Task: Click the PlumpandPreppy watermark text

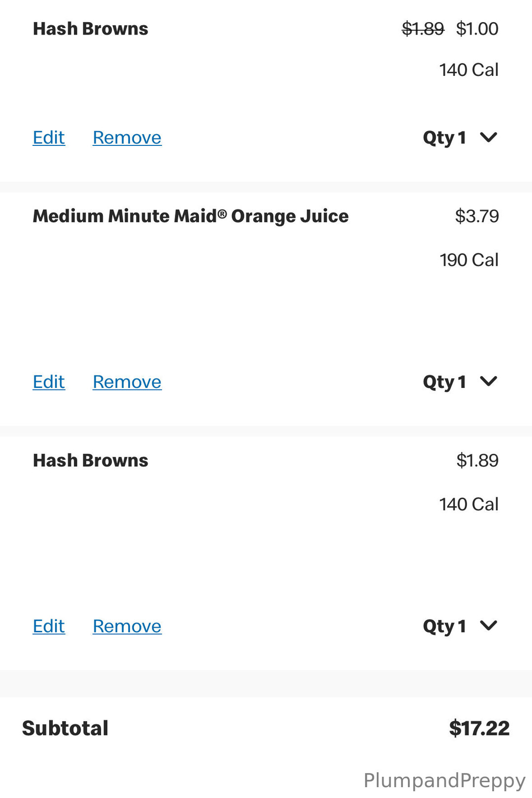Action: coord(444,780)
